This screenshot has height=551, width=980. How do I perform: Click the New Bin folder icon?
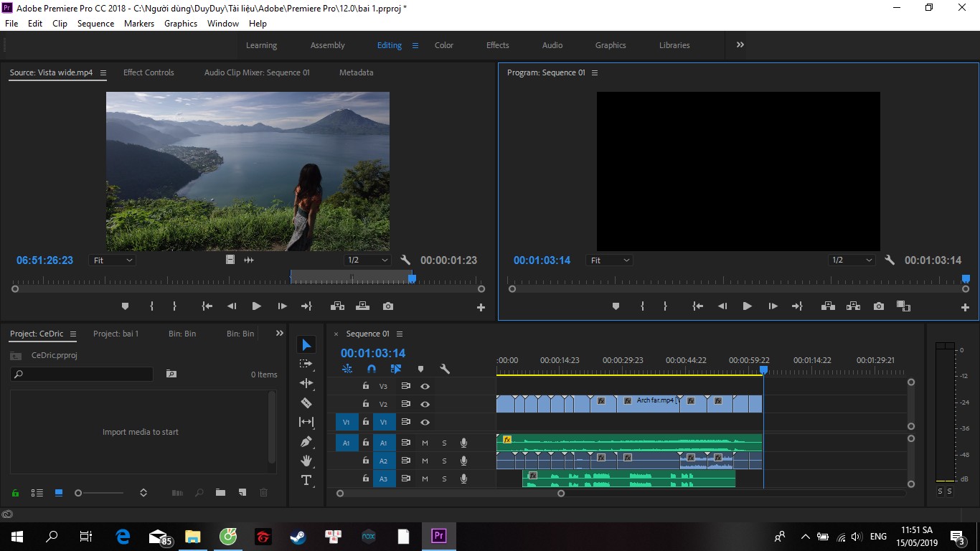tap(220, 493)
